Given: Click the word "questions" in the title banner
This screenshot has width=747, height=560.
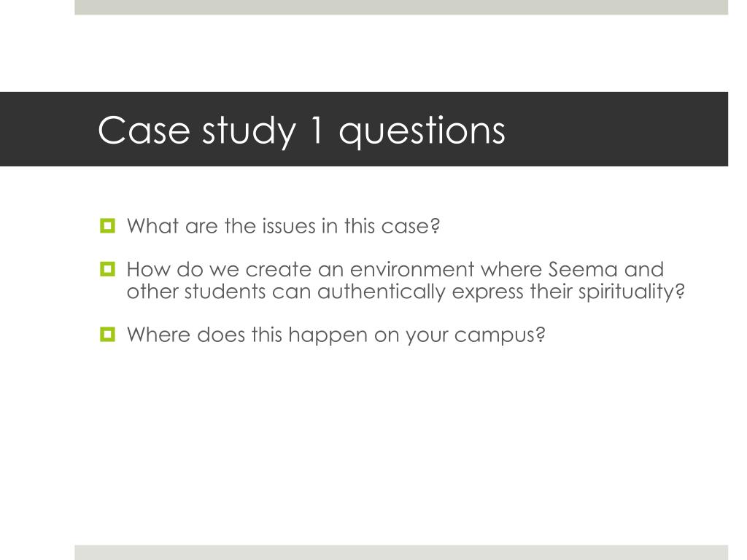Looking at the screenshot, I should [x=422, y=131].
